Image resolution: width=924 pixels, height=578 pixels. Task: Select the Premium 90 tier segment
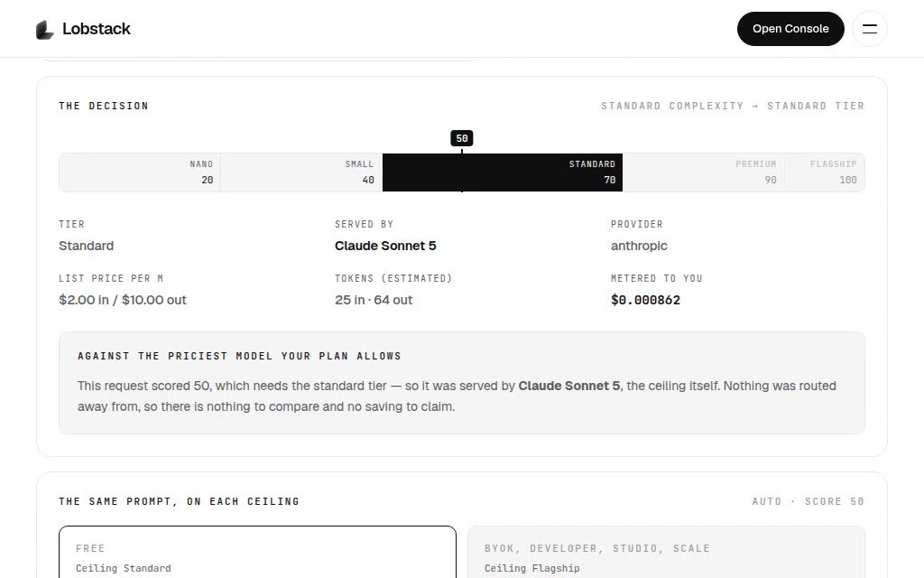[704, 172]
